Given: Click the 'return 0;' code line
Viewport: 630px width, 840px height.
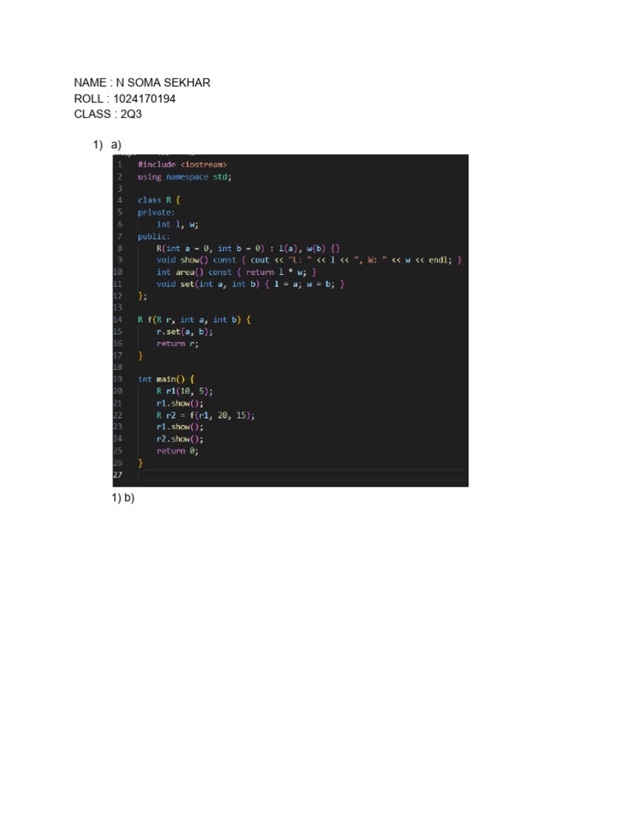Looking at the screenshot, I should click(x=177, y=451).
